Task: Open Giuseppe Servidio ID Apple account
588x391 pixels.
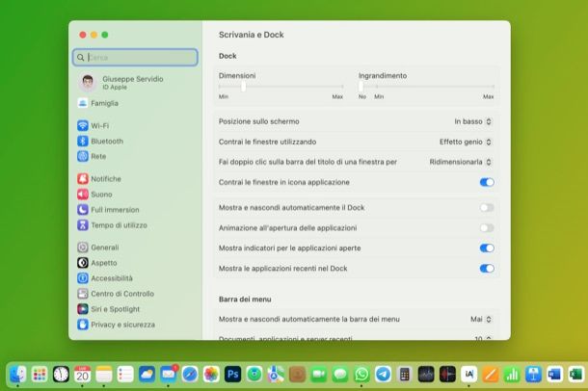Action: tap(121, 83)
